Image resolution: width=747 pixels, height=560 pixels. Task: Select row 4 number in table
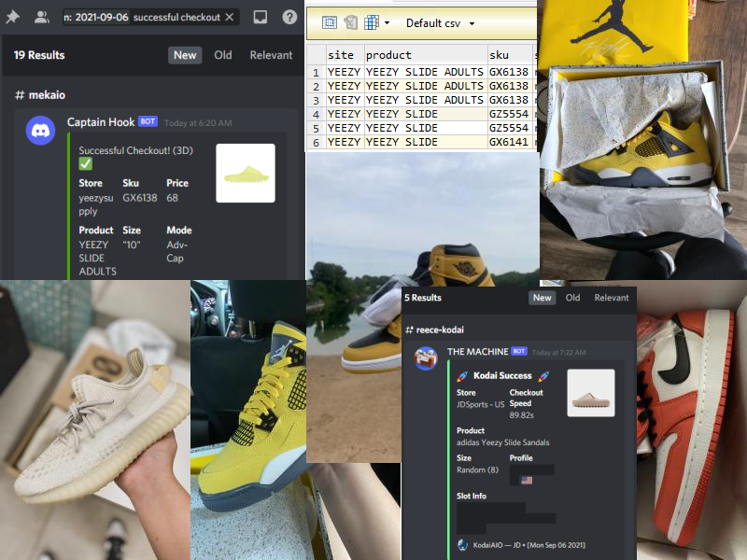coord(316,114)
